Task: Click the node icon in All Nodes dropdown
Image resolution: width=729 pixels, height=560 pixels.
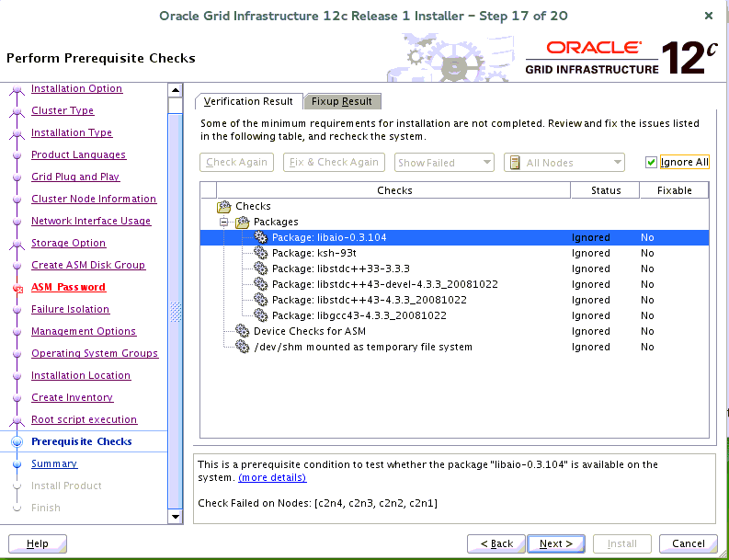Action: point(515,163)
